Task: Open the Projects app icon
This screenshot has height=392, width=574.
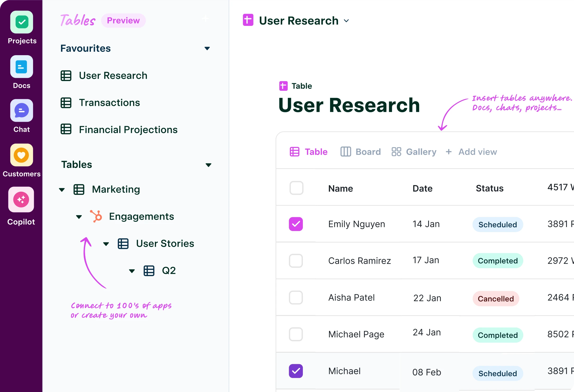Action: (x=22, y=22)
